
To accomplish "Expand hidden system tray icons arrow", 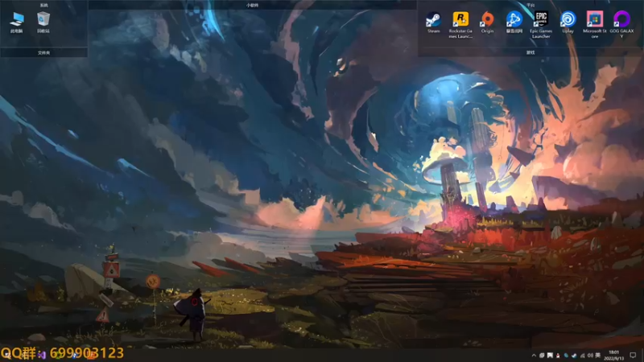I will pos(534,356).
